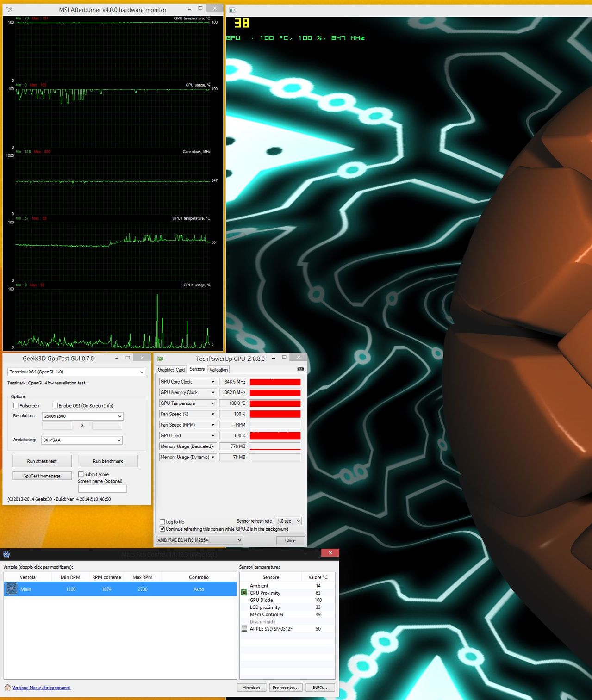Viewport: 592px width, 700px height.
Task: Open Preferenze in Macs Fan Control
Action: 286,688
